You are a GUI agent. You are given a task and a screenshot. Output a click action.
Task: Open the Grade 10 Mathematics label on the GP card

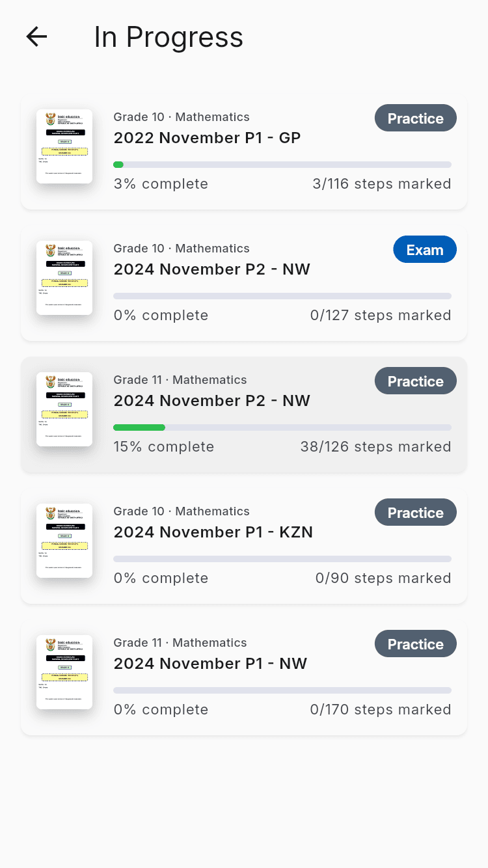pos(182,117)
